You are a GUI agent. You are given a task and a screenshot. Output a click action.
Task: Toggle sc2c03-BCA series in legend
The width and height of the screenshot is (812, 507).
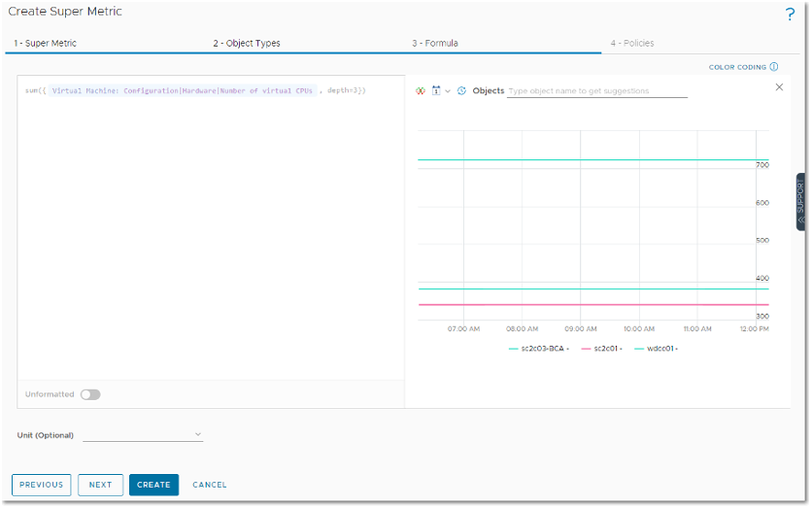(x=539, y=348)
